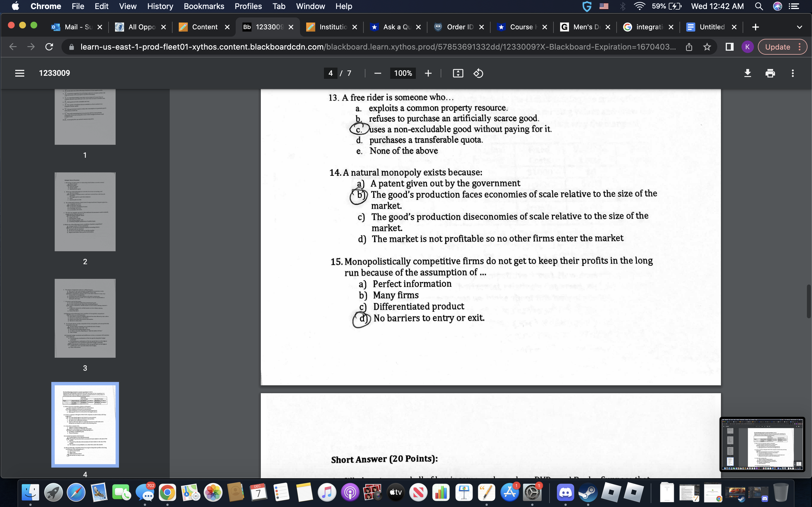Zoom out using the minus icon
This screenshot has height=507, width=812.
378,73
